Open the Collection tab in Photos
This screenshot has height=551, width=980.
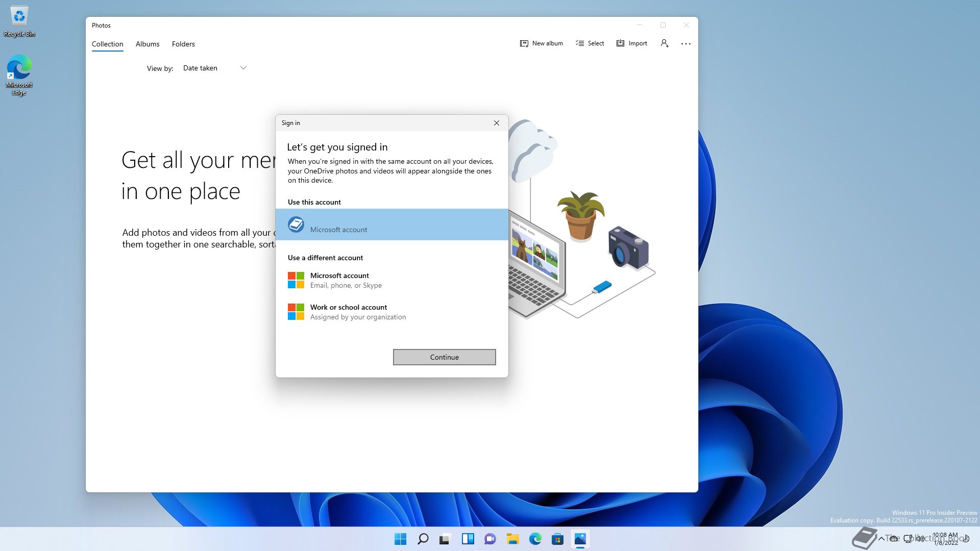click(x=107, y=44)
